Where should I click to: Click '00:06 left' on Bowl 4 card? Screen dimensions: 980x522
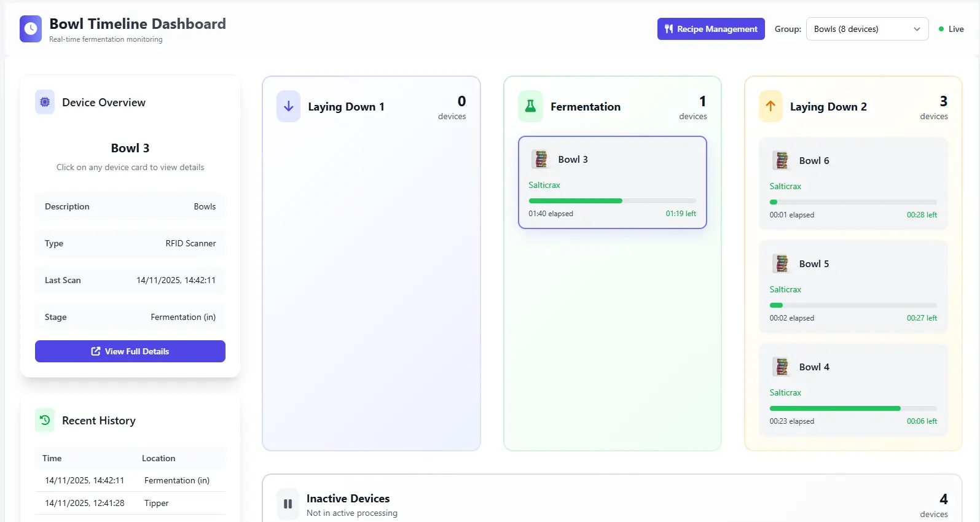pos(922,421)
